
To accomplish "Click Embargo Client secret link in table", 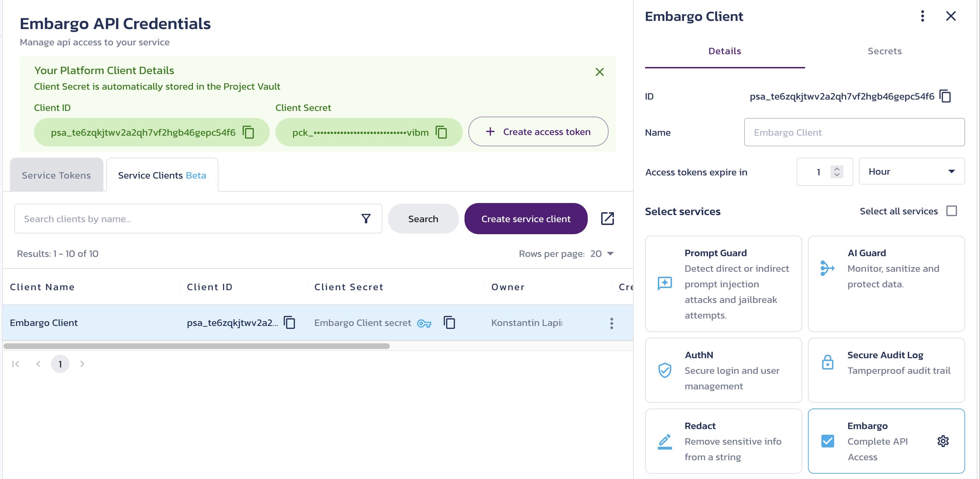I will click(x=363, y=322).
